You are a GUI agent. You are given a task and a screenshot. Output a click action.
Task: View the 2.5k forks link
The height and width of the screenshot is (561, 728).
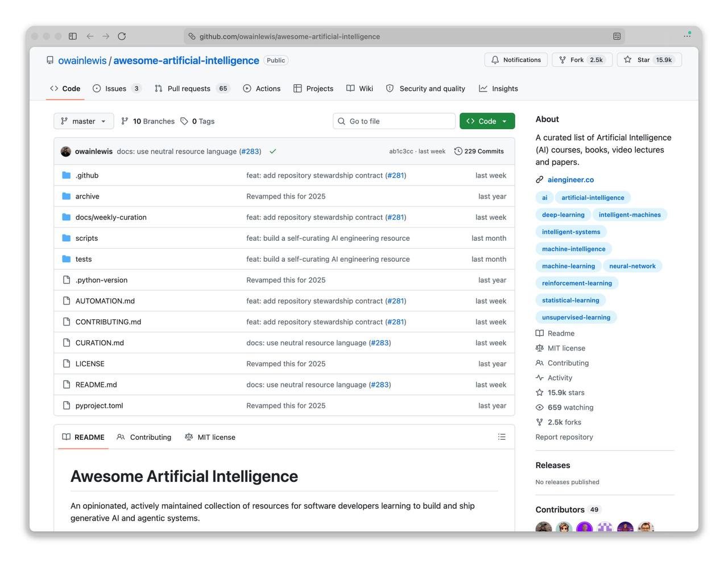tap(559, 422)
